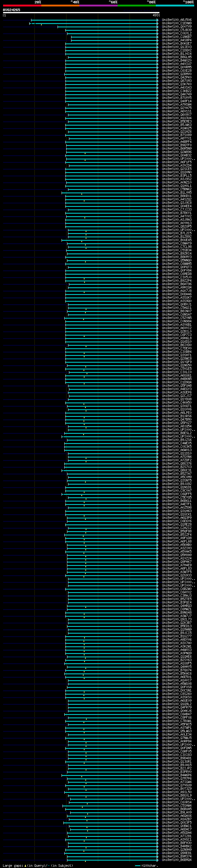Viewport: 197px width, 868px height.
Task: Click the gap marker on UniRef100_C1EHW9 row
Action: (42, 25)
